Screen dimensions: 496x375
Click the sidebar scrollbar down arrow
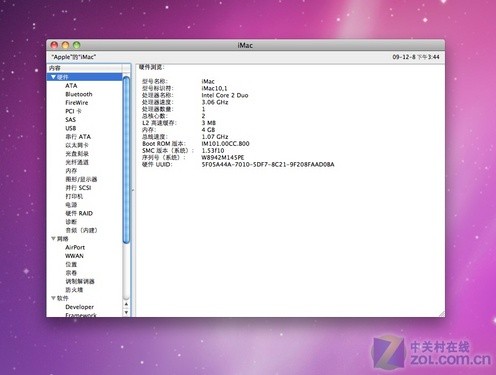126,313
